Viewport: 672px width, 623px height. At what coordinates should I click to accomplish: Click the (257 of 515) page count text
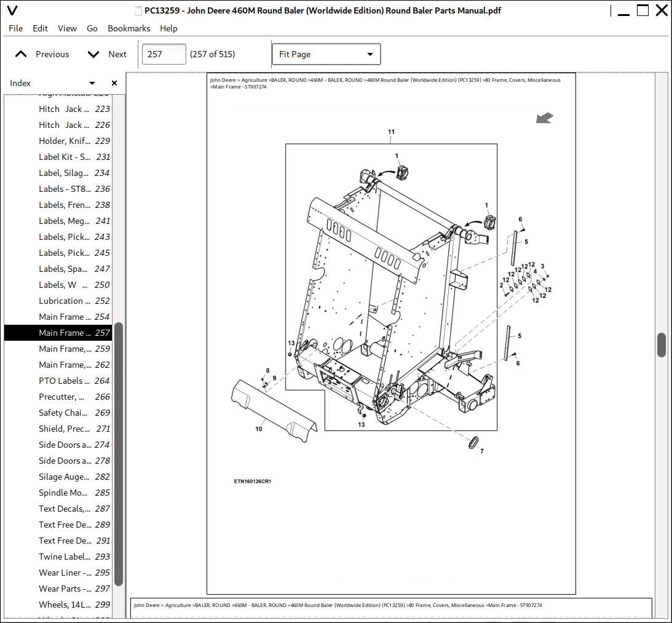point(213,55)
